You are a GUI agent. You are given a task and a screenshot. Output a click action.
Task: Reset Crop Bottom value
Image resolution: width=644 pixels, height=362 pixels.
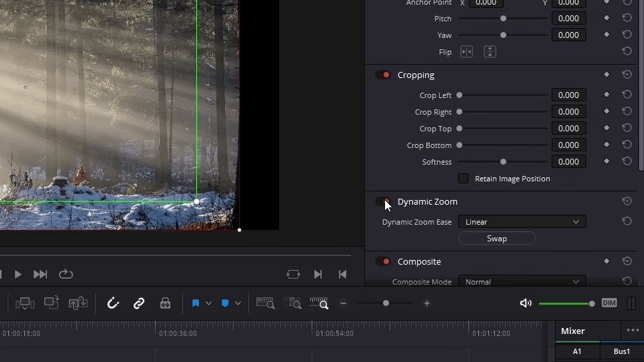point(627,145)
